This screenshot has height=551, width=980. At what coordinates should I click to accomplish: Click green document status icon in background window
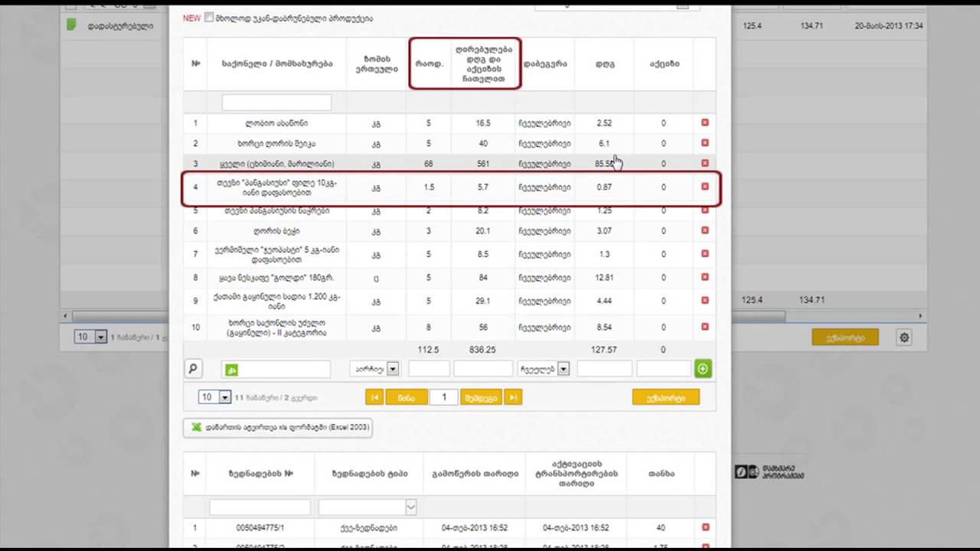(x=71, y=24)
